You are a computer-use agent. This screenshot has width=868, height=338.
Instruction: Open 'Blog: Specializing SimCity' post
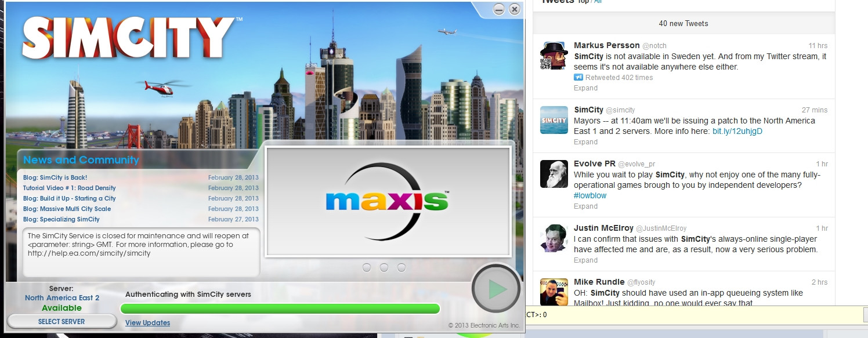pos(61,219)
